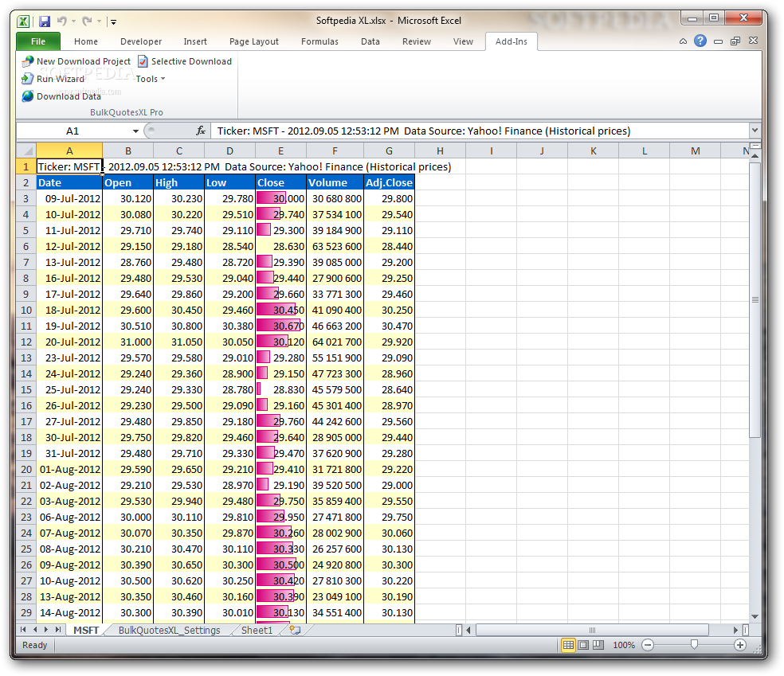Switch to the Page Layout ribbon tab

[254, 41]
